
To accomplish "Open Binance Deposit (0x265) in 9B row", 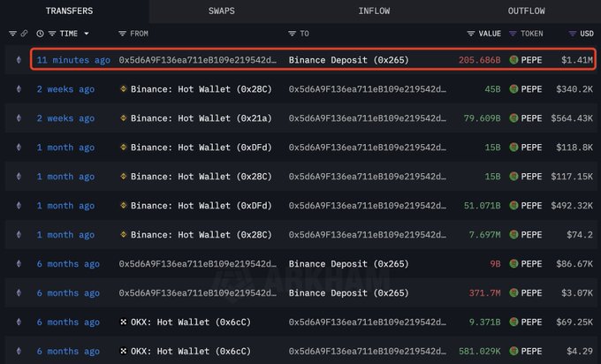I will click(x=349, y=264).
